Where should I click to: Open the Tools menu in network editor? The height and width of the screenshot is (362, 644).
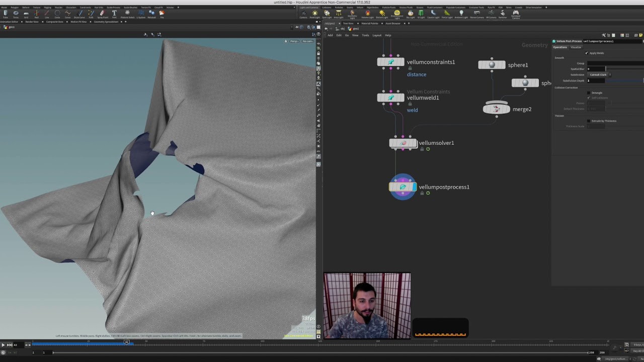tap(366, 35)
